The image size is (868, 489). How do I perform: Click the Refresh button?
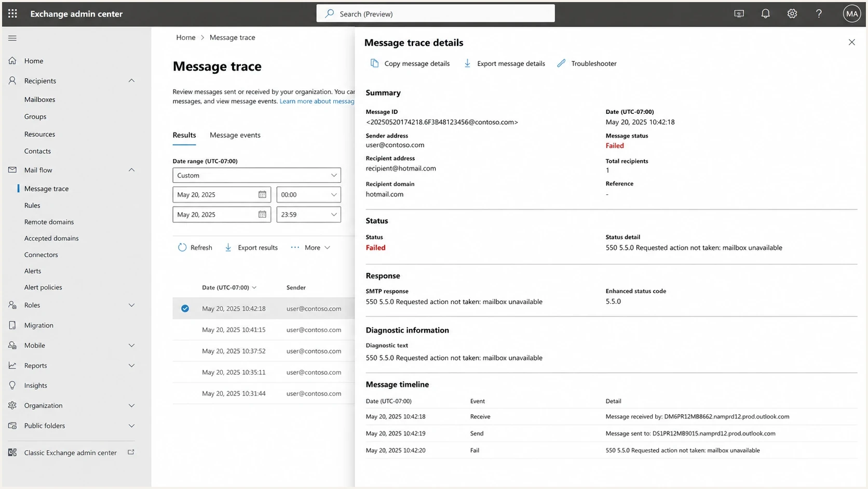pyautogui.click(x=195, y=247)
